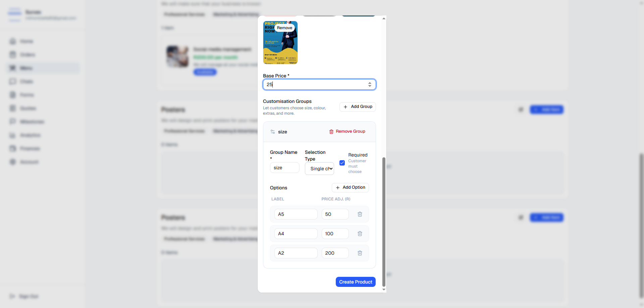Image resolution: width=644 pixels, height=308 pixels.
Task: Add a new customisation group
Action: [358, 107]
